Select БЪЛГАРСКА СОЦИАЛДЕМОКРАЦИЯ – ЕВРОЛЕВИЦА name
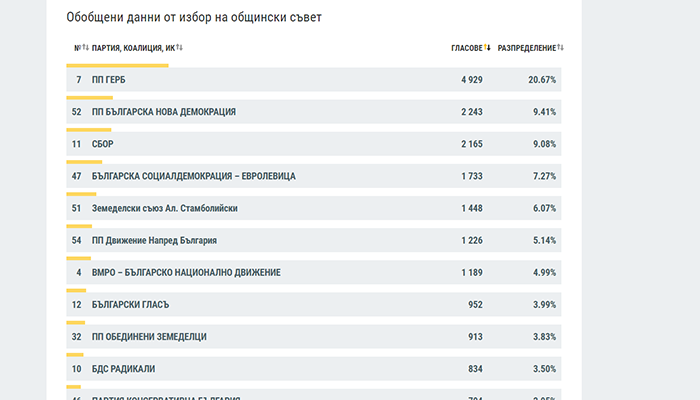The image size is (700, 400). click(194, 176)
